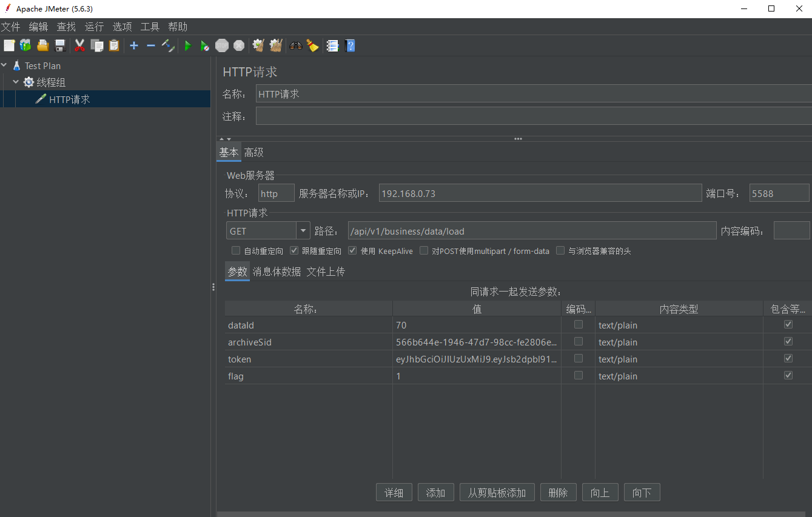Click the Copy icon in toolbar
This screenshot has height=517, width=812.
click(x=97, y=45)
